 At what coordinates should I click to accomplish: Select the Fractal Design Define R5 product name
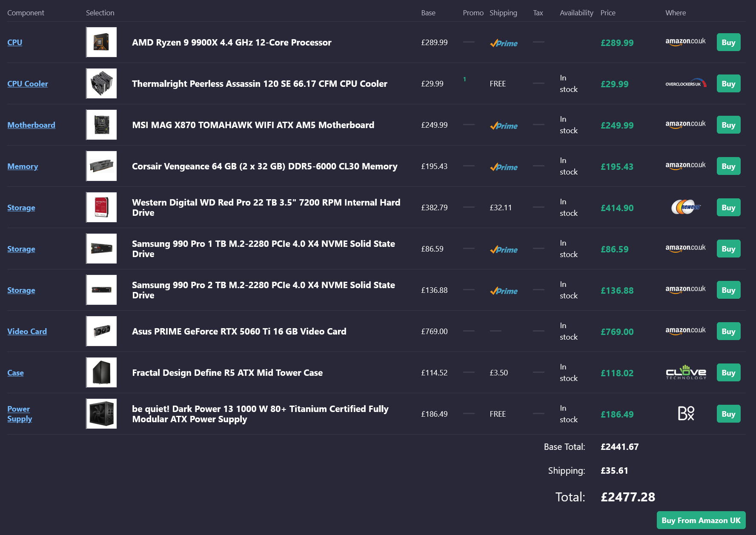click(227, 373)
